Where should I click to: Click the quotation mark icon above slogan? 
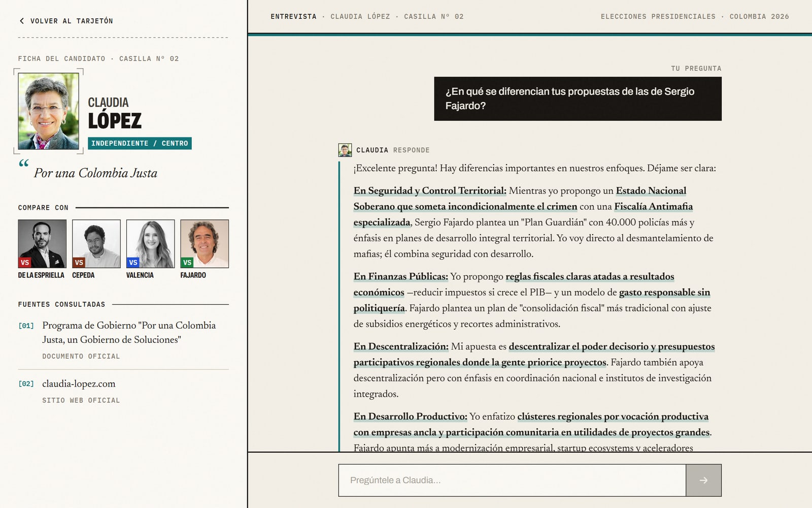coord(24,163)
